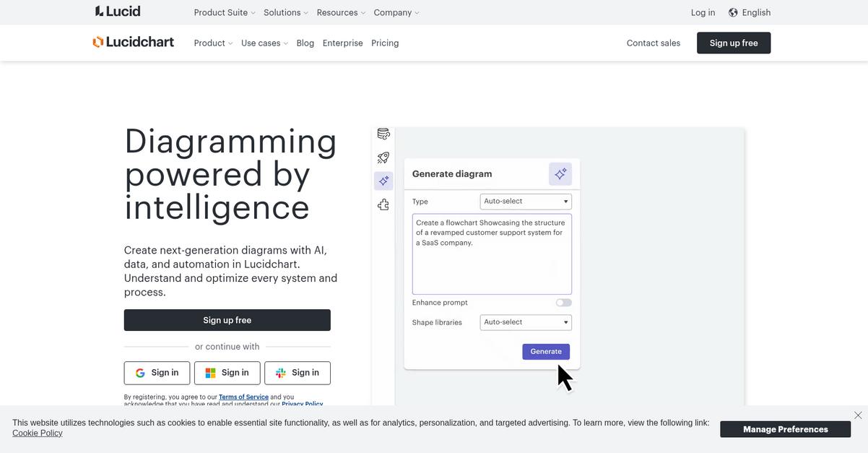Toggle the Enhance prompt switch

coord(563,303)
